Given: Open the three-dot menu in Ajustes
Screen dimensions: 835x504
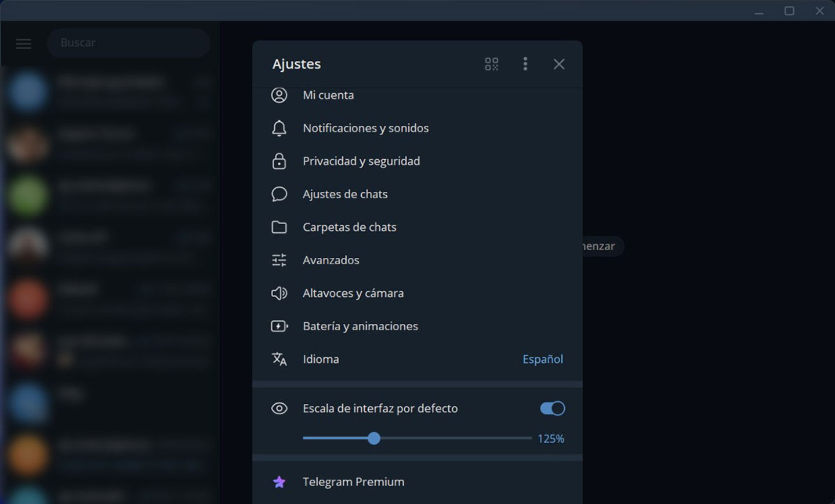Looking at the screenshot, I should (x=525, y=64).
